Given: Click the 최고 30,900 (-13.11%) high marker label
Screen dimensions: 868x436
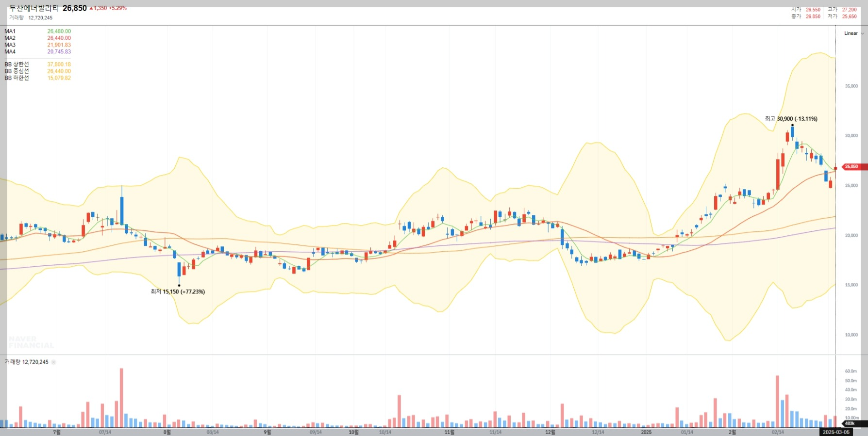Looking at the screenshot, I should [x=791, y=119].
